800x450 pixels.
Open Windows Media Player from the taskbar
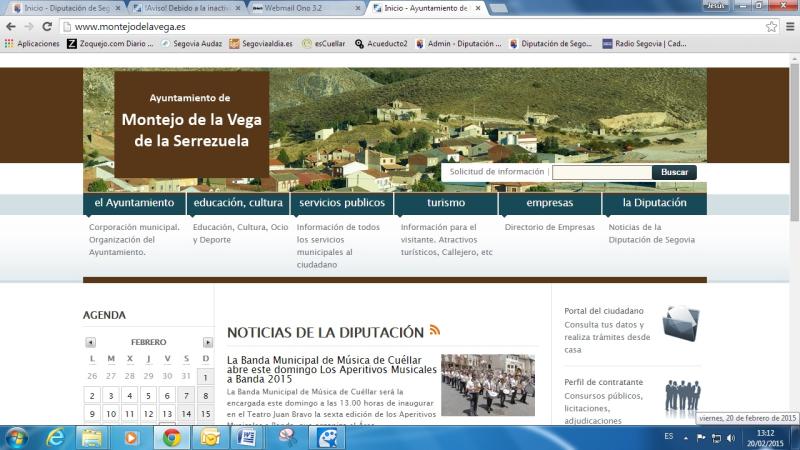pyautogui.click(x=131, y=437)
